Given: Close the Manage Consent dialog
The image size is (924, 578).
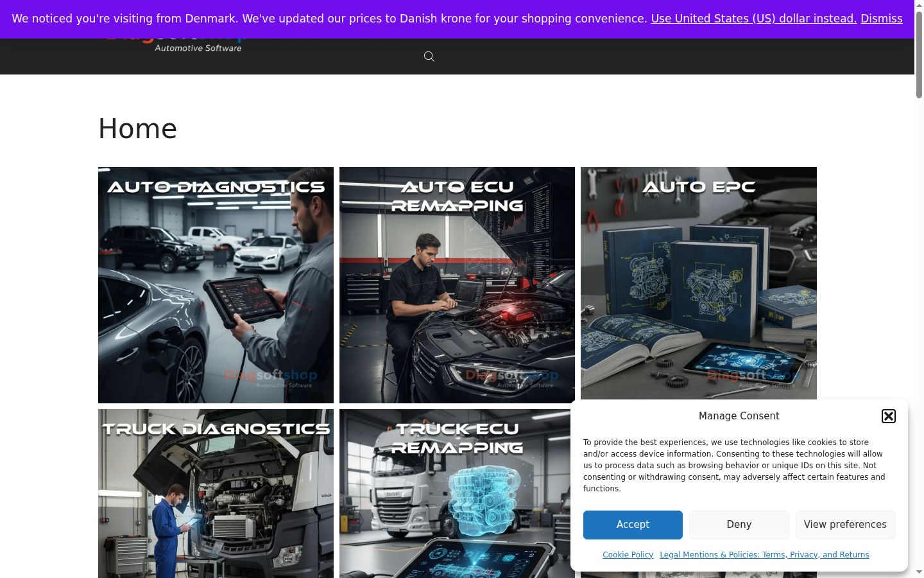Looking at the screenshot, I should tap(889, 416).
